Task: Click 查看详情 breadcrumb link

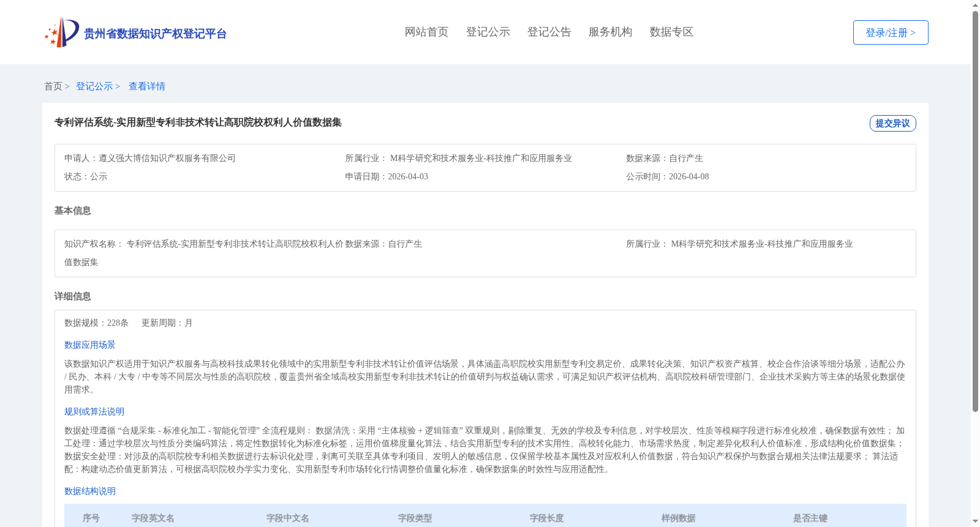Action: click(x=147, y=86)
